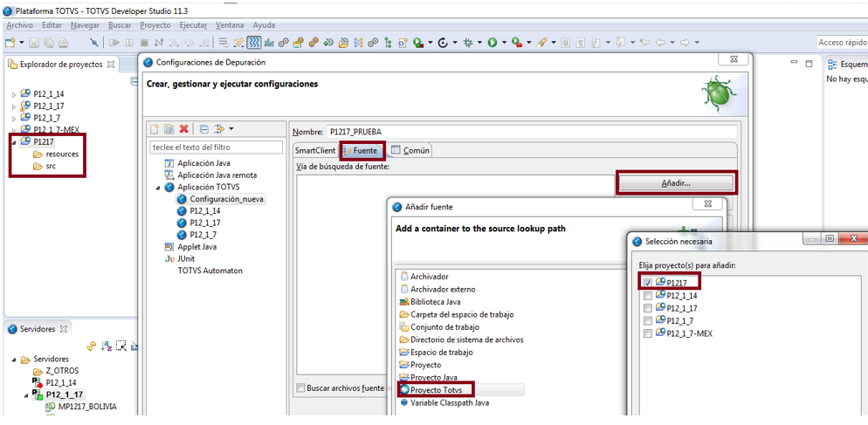Click collapse all icon in configurations list
Viewport: 868px width, 425px height.
(x=203, y=129)
